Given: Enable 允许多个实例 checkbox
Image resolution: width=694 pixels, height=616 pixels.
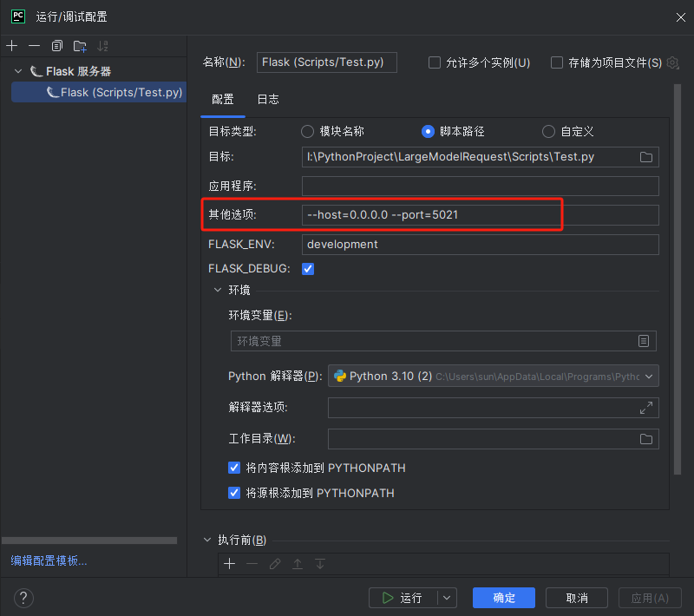Looking at the screenshot, I should coord(435,62).
